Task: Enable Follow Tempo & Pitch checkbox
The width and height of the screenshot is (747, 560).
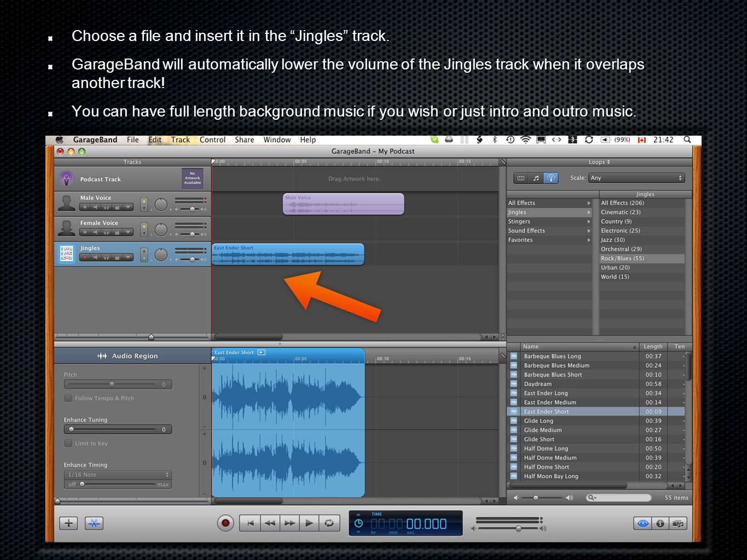Action: pos(68,398)
